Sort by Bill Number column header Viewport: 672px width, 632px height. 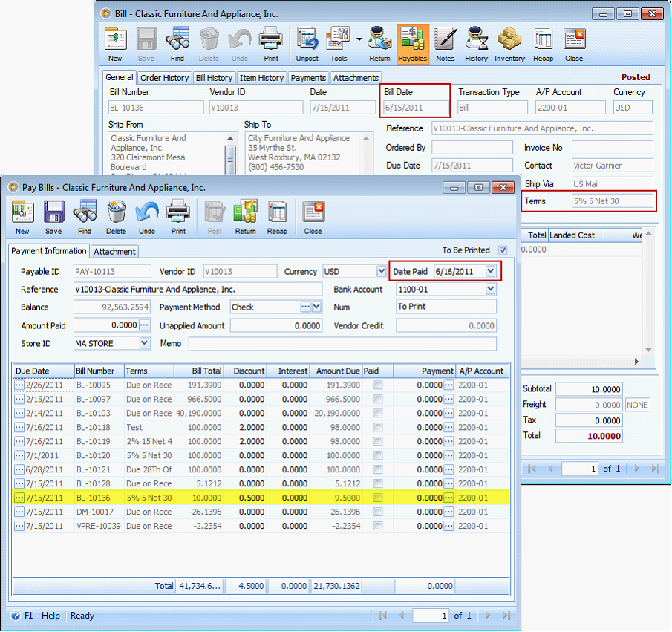(99, 371)
